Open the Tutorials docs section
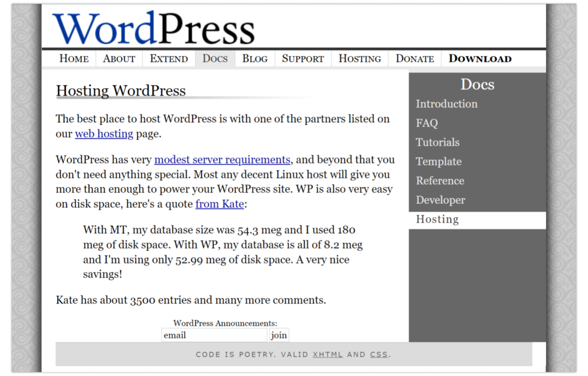588x376 pixels. pos(437,142)
